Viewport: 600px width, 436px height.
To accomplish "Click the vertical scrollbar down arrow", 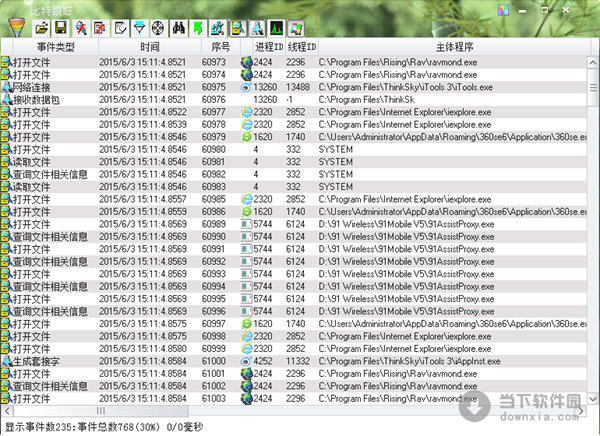I will [x=593, y=399].
